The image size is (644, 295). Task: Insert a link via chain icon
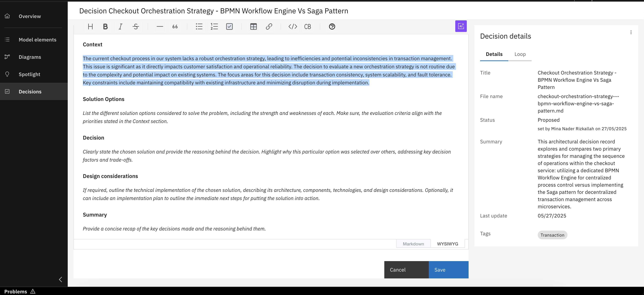point(269,27)
